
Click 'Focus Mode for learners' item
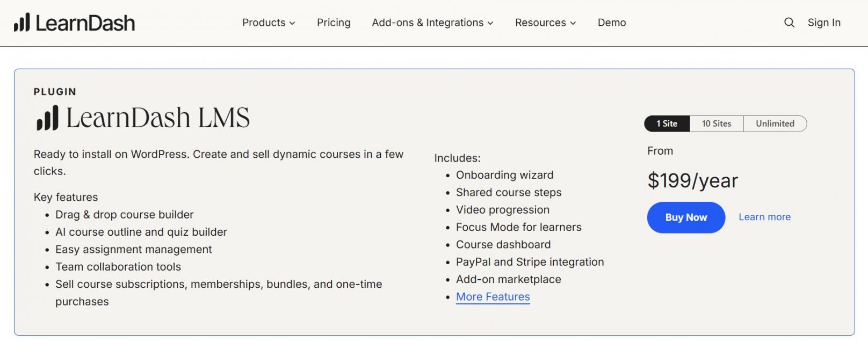tap(519, 227)
